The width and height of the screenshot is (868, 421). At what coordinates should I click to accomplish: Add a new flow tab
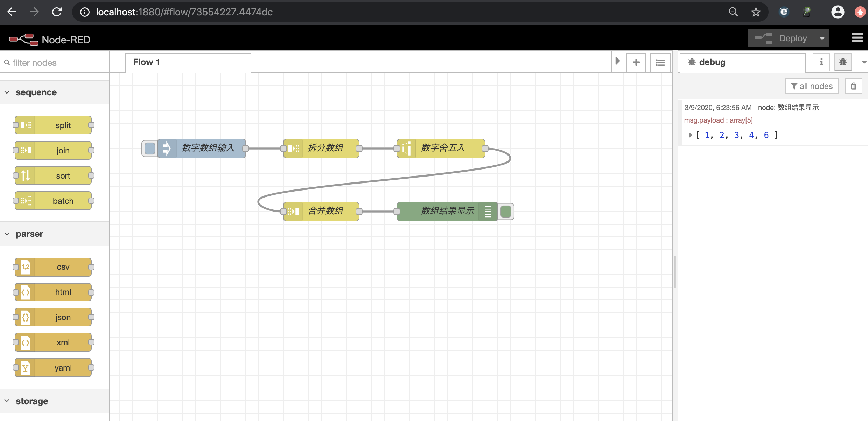coord(637,62)
